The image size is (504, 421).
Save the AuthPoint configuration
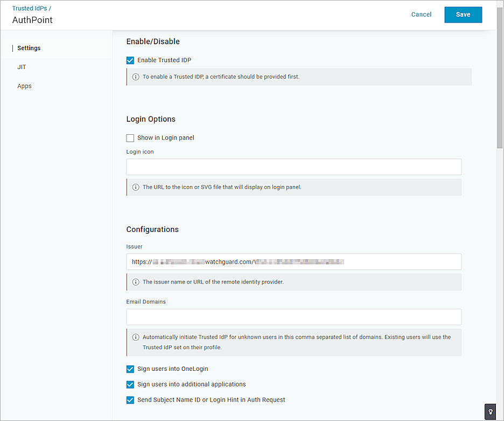pos(463,15)
